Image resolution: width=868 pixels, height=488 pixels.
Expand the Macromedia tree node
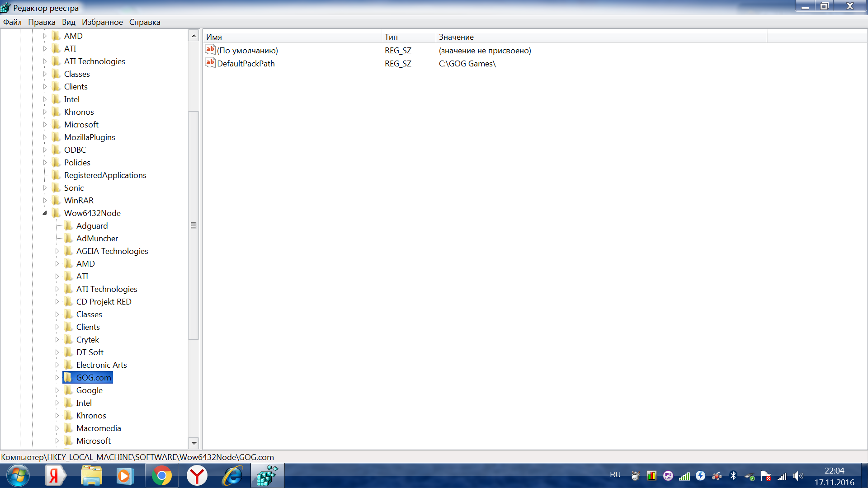tap(57, 428)
